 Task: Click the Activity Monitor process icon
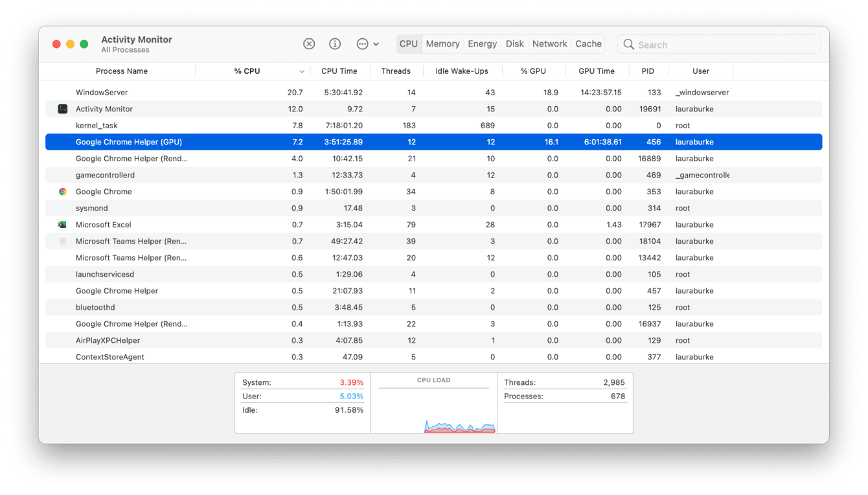coord(63,109)
